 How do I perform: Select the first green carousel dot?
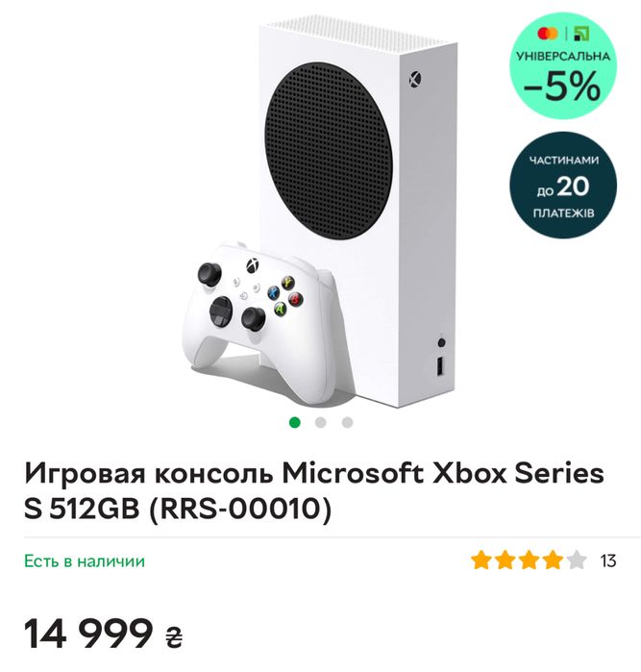(x=295, y=423)
